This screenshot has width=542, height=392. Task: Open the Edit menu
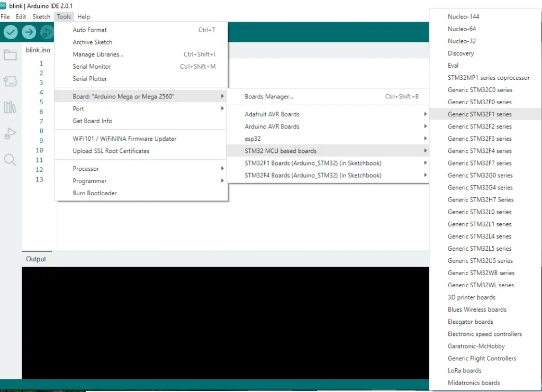pyautogui.click(x=21, y=16)
